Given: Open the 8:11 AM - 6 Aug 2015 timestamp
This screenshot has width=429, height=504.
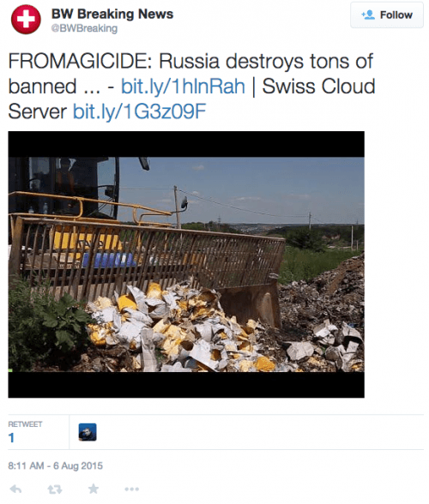Looking at the screenshot, I should [56, 465].
